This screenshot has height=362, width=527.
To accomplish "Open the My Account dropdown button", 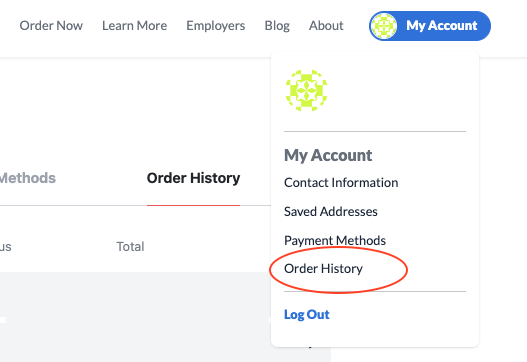I will click(430, 26).
